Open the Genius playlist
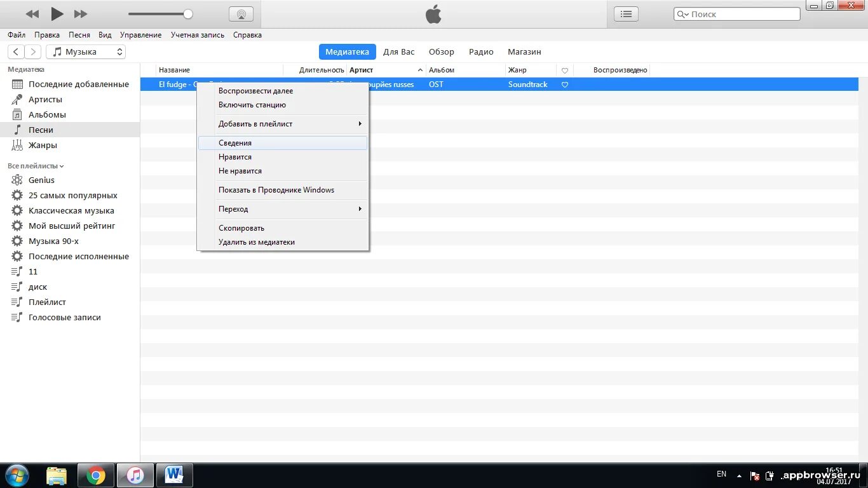 (x=70, y=180)
